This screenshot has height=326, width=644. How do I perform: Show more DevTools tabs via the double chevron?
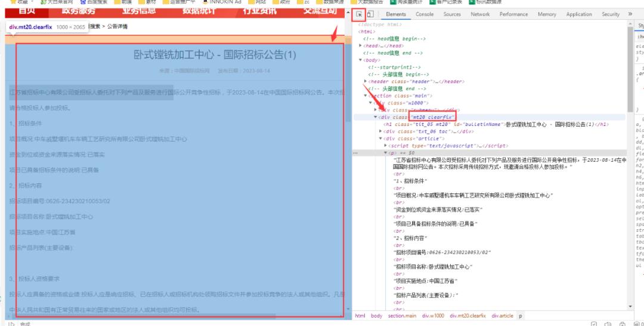[630, 14]
